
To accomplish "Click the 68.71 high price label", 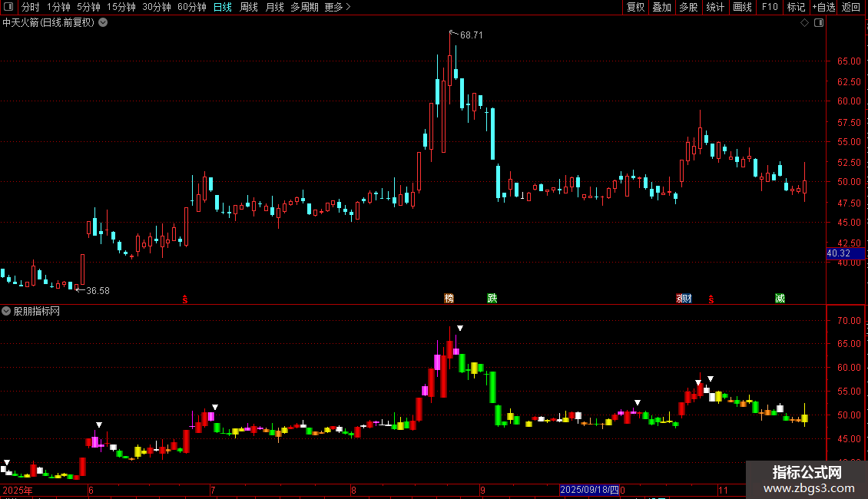I will coord(472,35).
